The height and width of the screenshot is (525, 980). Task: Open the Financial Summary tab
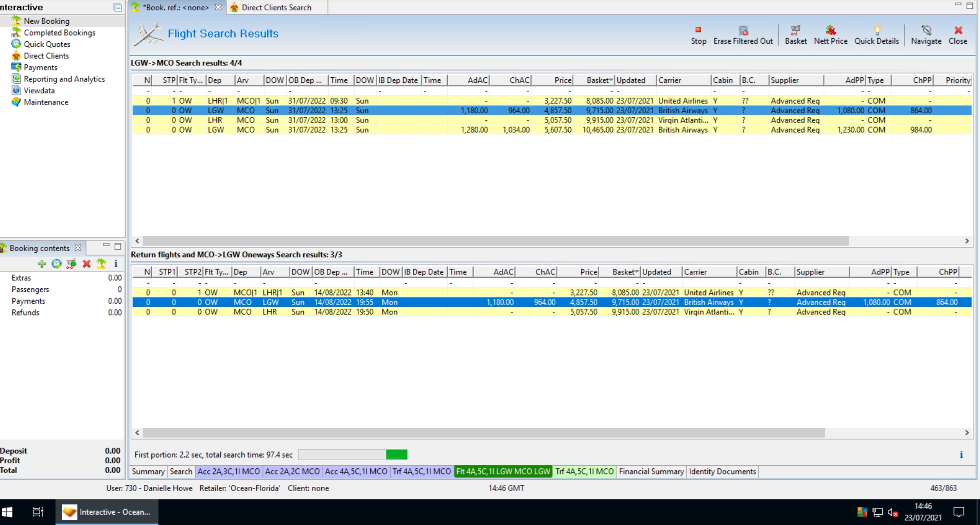pyautogui.click(x=651, y=471)
